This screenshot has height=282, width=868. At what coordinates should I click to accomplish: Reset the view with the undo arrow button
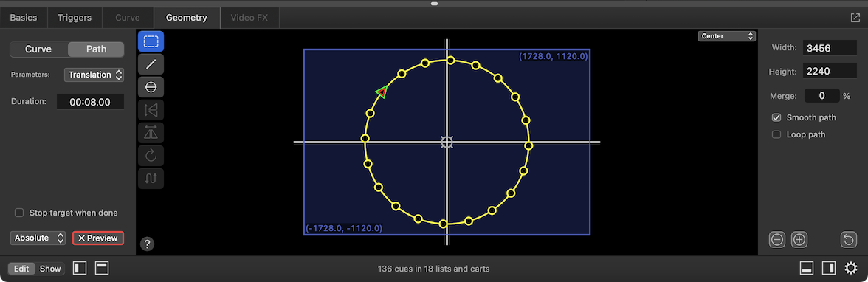(x=848, y=240)
